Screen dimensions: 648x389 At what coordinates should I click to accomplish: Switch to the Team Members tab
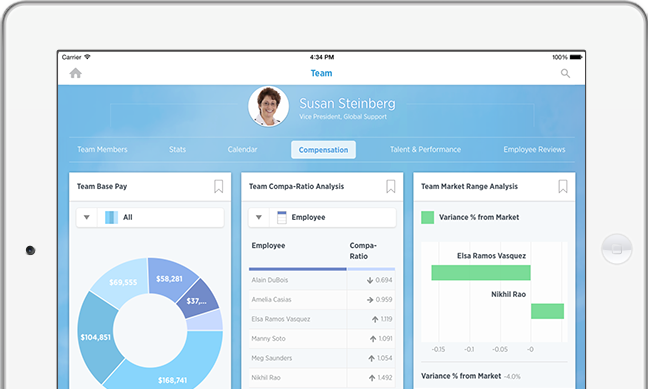pyautogui.click(x=102, y=150)
